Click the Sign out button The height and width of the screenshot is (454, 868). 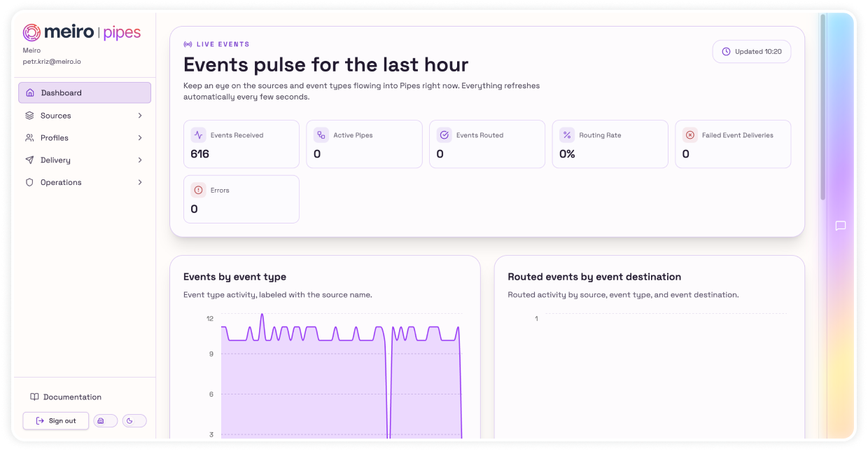pos(56,421)
